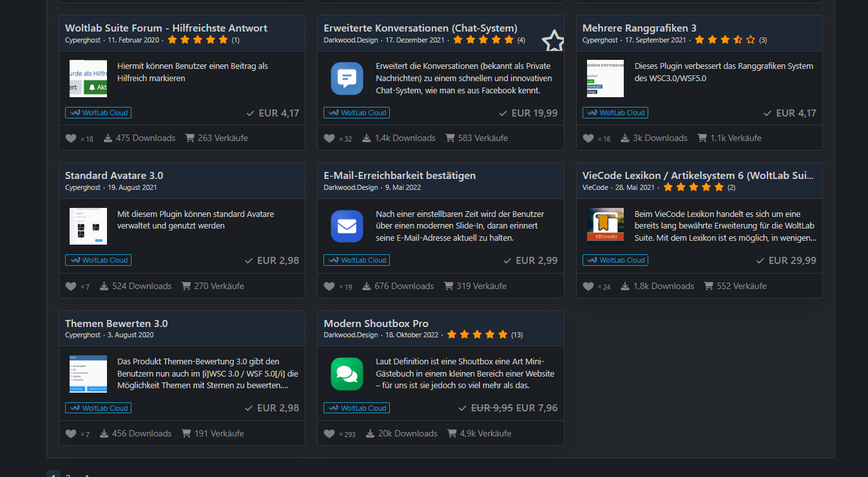Click the heart icon on the Modern Shoutbox Pro card

329,434
